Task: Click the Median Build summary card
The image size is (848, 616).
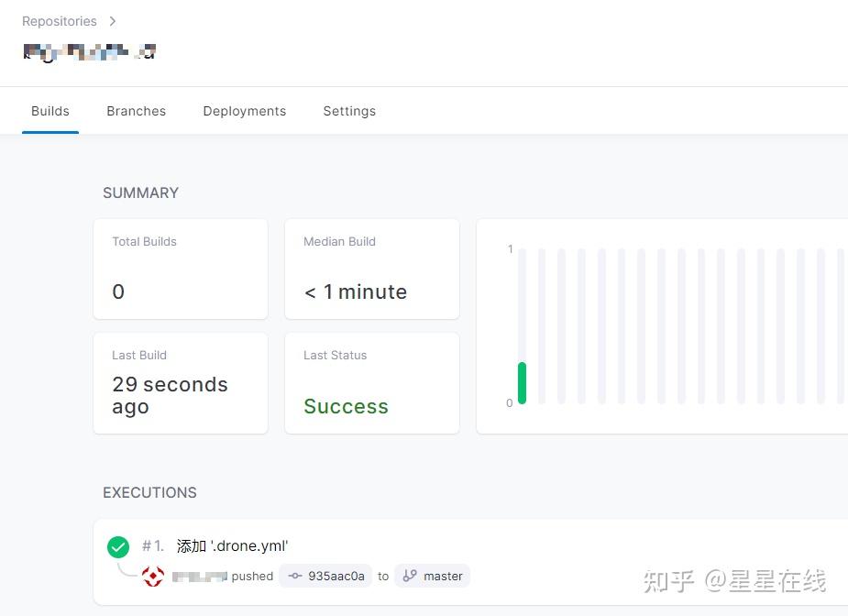Action: [x=372, y=269]
